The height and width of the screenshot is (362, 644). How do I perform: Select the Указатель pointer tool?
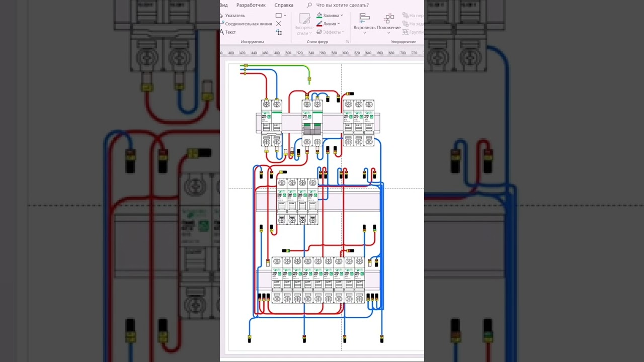232,16
